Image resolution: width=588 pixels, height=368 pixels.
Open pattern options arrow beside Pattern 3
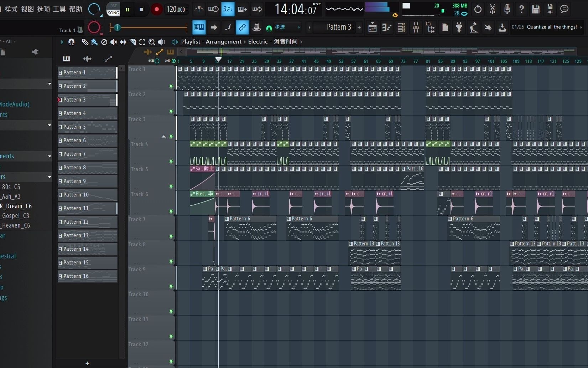[x=309, y=27]
